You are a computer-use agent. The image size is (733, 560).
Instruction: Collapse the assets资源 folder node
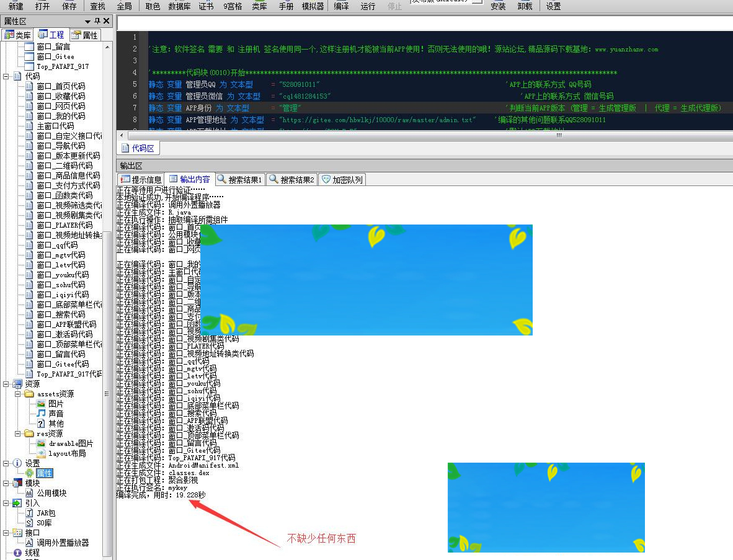[x=18, y=394]
